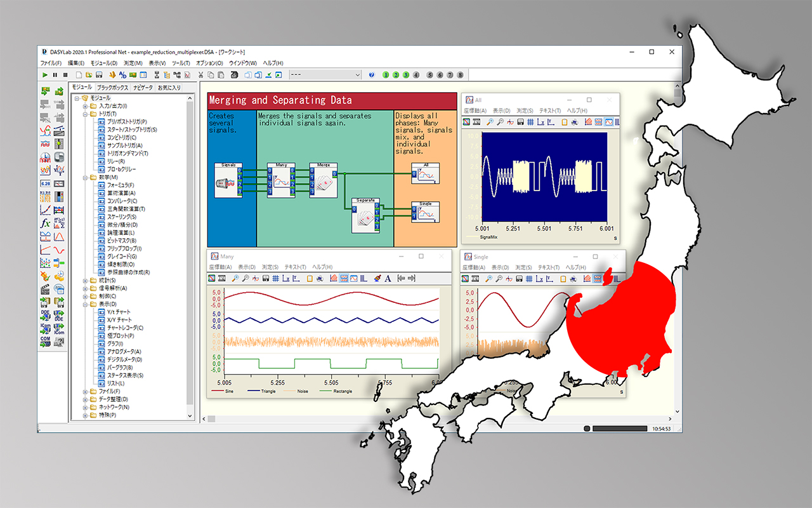Select the clapperboard action module icon
The height and width of the screenshot is (508, 812).
(45, 289)
